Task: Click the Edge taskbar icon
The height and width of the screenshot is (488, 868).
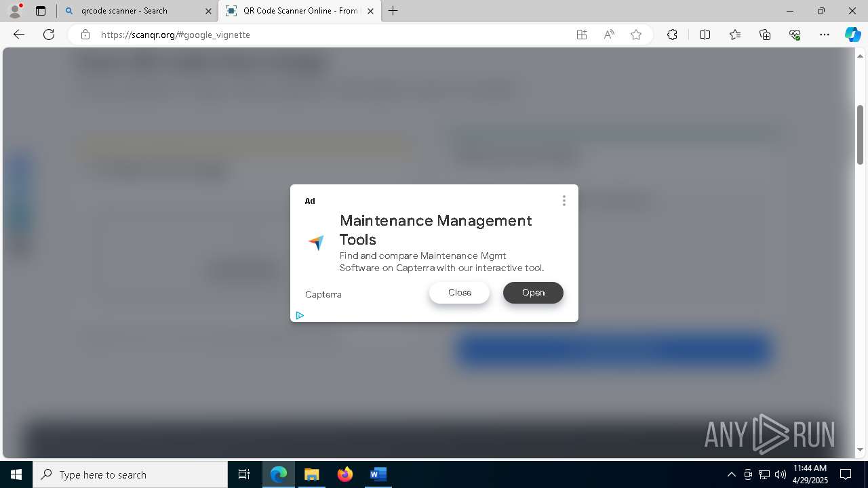Action: 279,474
